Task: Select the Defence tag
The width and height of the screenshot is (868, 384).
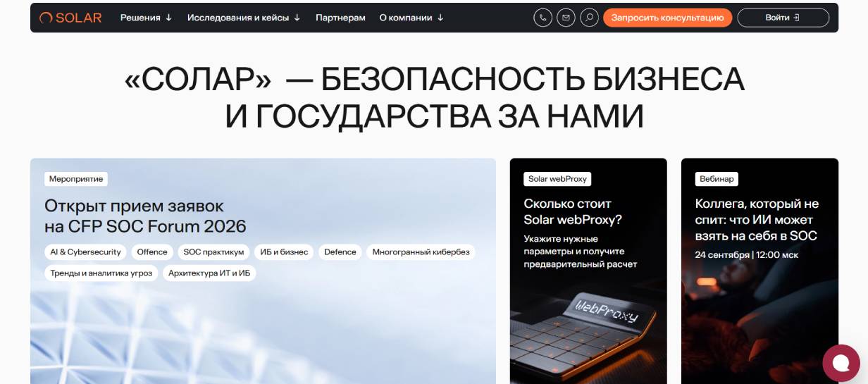Action: coord(340,252)
